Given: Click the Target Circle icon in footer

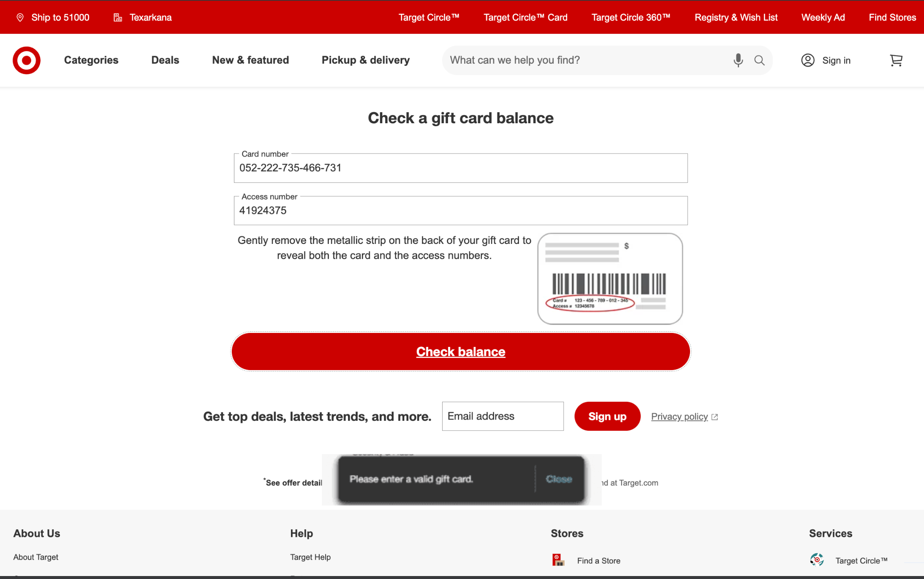Looking at the screenshot, I should point(817,560).
